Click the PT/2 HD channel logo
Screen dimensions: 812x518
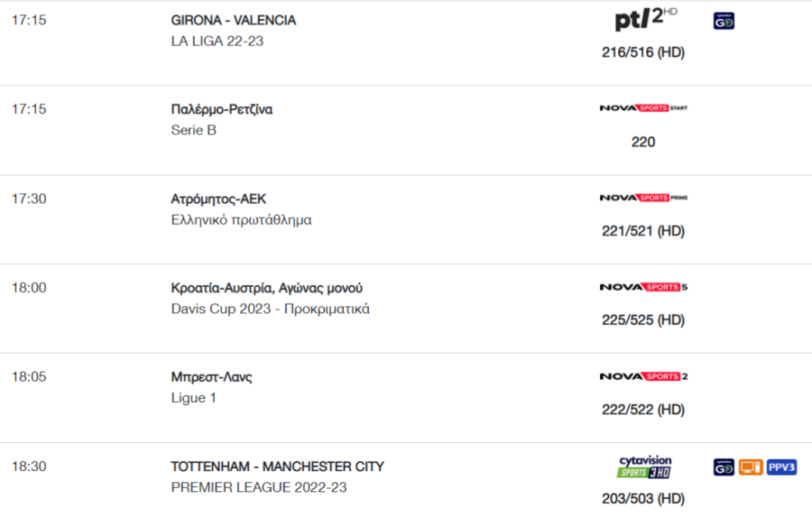coord(645,19)
